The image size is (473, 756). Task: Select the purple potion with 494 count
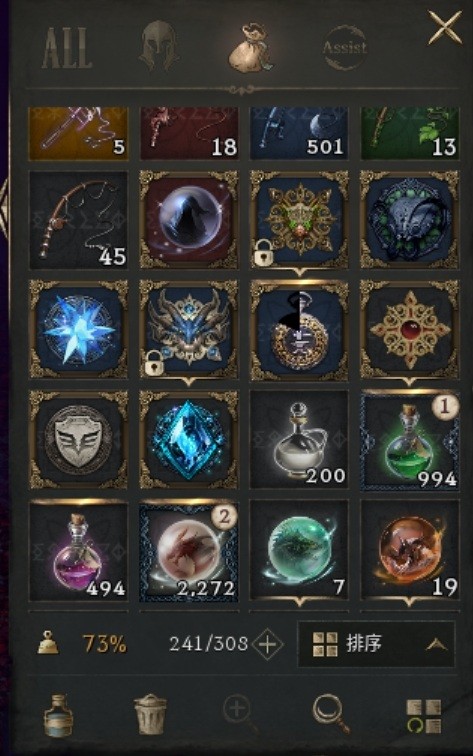79,551
